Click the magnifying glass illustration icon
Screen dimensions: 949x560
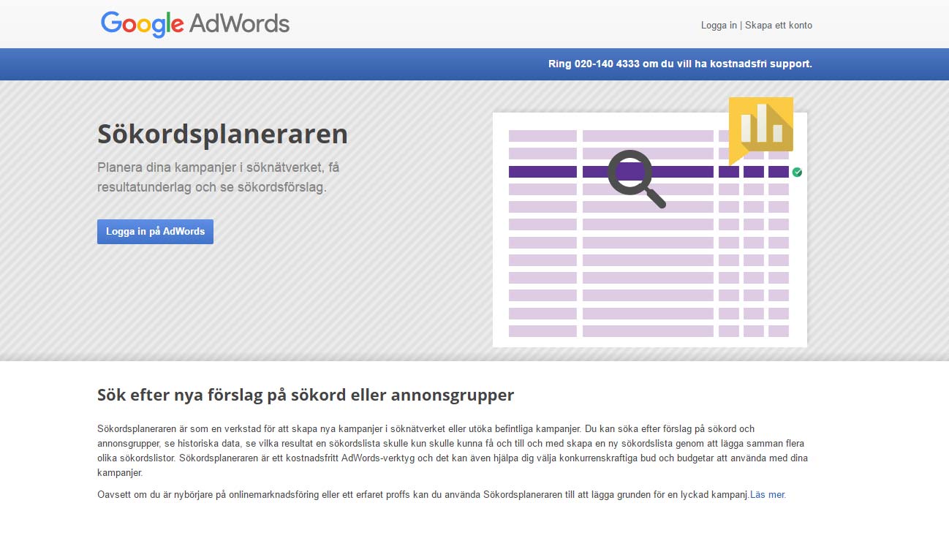click(x=636, y=178)
